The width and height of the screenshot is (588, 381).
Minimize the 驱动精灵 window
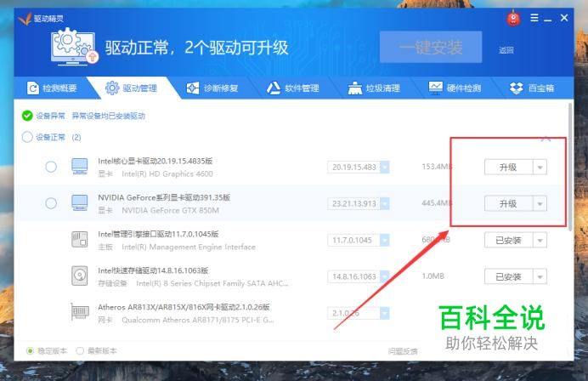point(548,19)
